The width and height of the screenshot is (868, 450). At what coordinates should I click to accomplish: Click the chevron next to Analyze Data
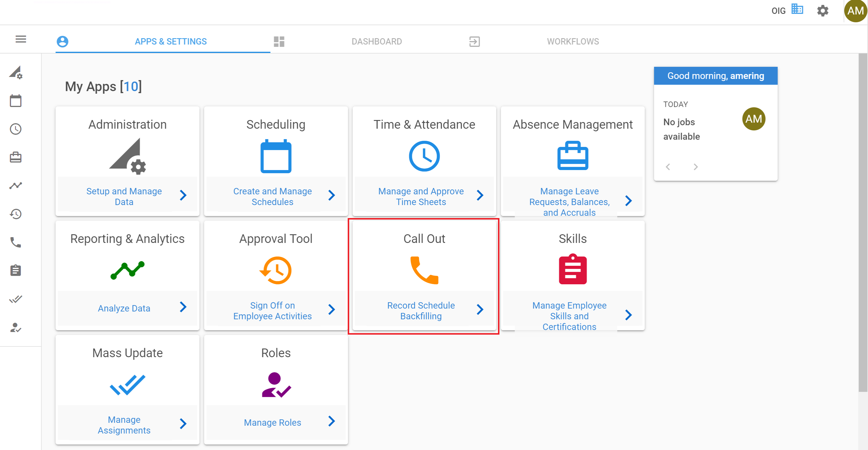pos(183,307)
